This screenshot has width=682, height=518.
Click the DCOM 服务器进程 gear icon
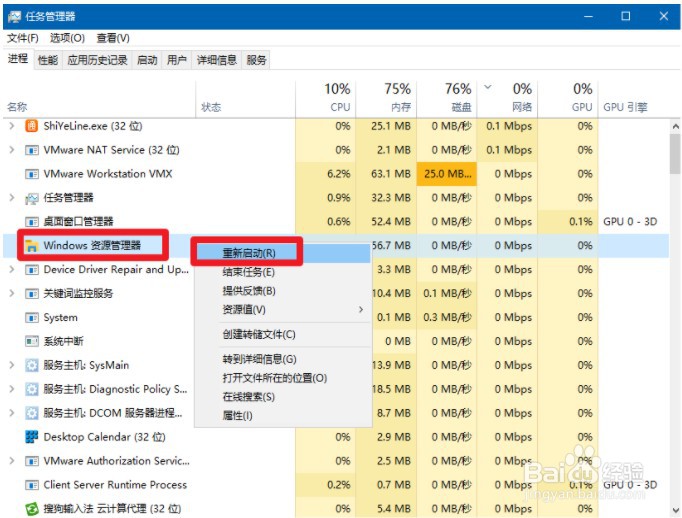pyautogui.click(x=32, y=413)
